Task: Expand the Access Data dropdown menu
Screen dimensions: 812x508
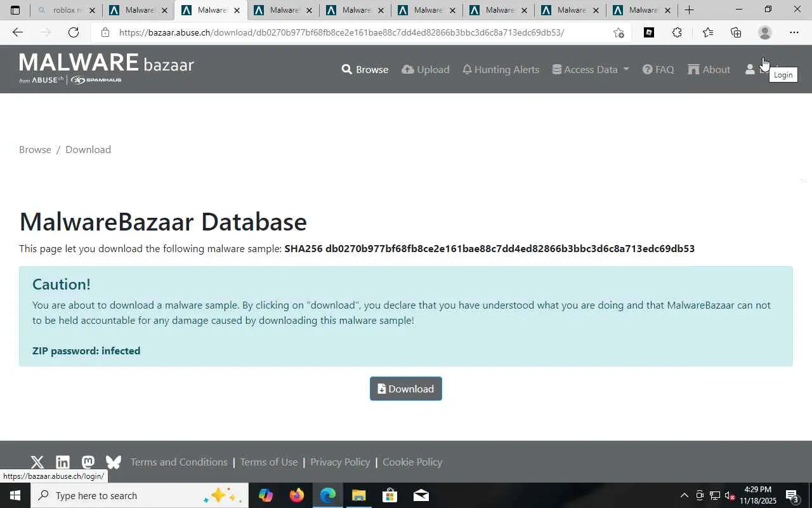Action: pos(591,69)
